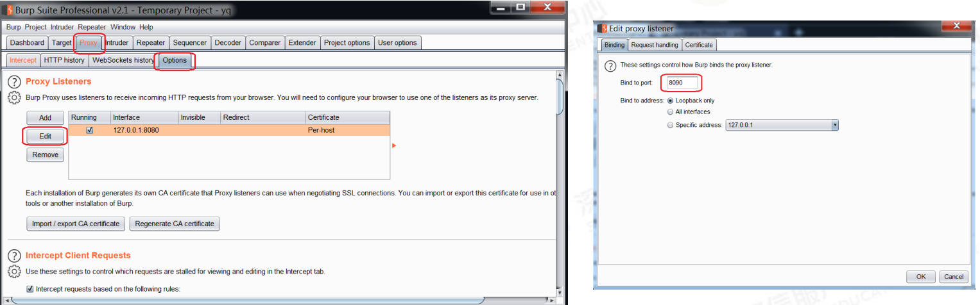Switch to Proxy tab
This screenshot has width=980, height=305.
pyautogui.click(x=89, y=43)
